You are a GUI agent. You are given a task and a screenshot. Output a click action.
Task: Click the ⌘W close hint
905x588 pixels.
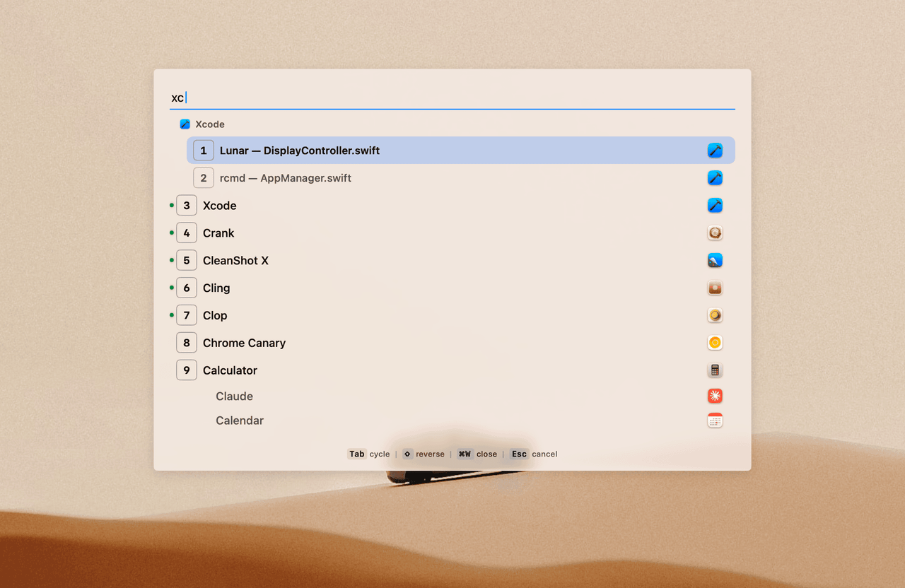coord(477,454)
